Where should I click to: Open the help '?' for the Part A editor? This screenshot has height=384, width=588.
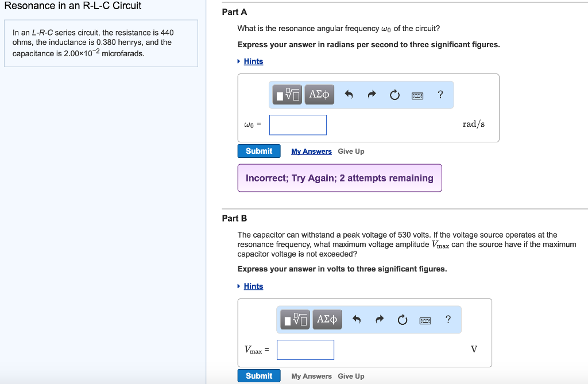click(440, 94)
